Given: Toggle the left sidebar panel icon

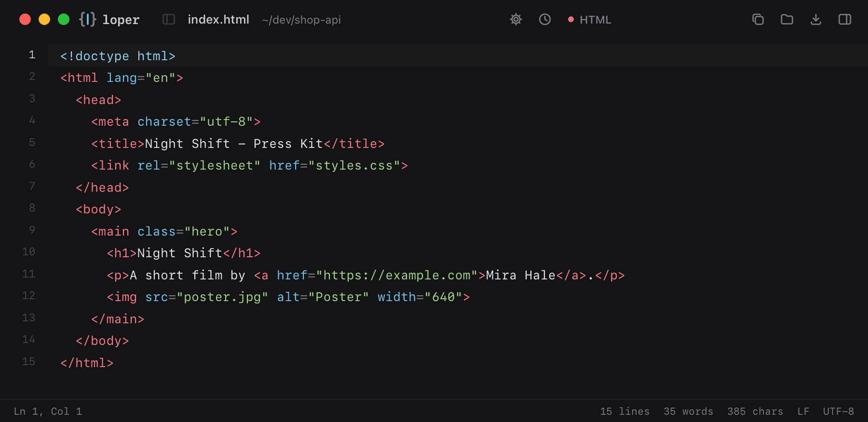Looking at the screenshot, I should [169, 19].
